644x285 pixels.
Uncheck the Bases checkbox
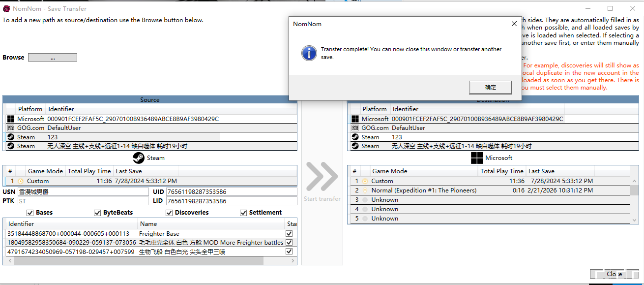click(x=30, y=213)
